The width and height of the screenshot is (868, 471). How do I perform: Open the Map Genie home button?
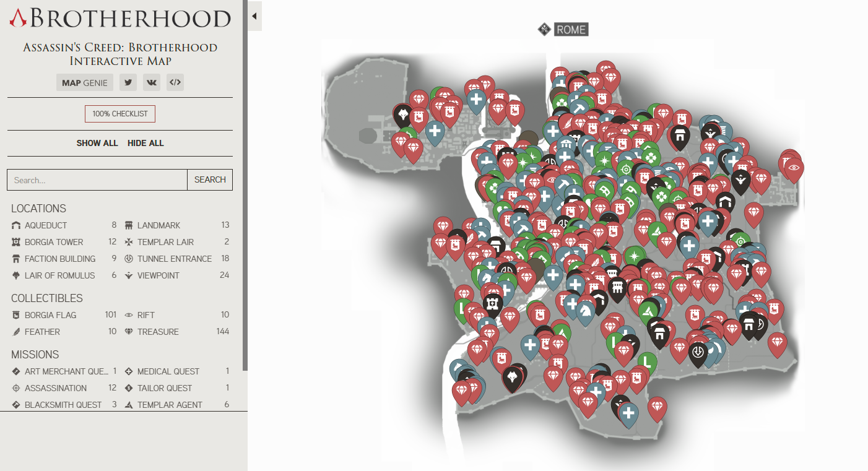tap(85, 83)
